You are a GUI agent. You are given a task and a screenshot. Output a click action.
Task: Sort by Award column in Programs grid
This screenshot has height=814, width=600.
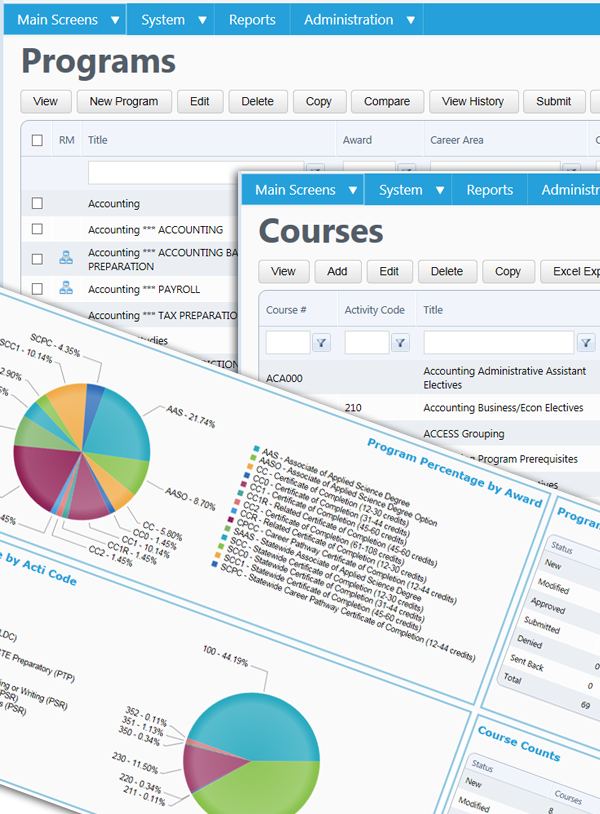357,140
